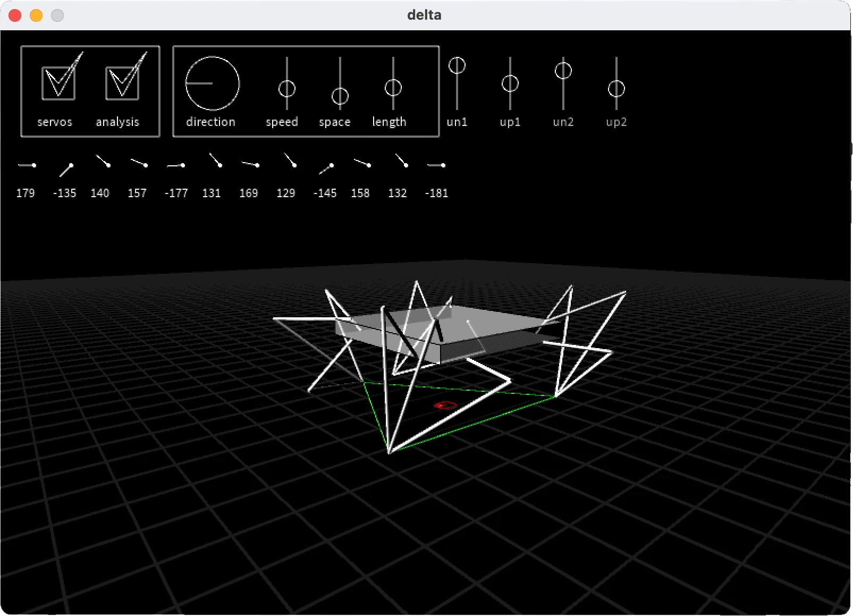The height and width of the screenshot is (616, 853).
Task: Click servo angle indicator showing 179
Action: pyautogui.click(x=27, y=165)
